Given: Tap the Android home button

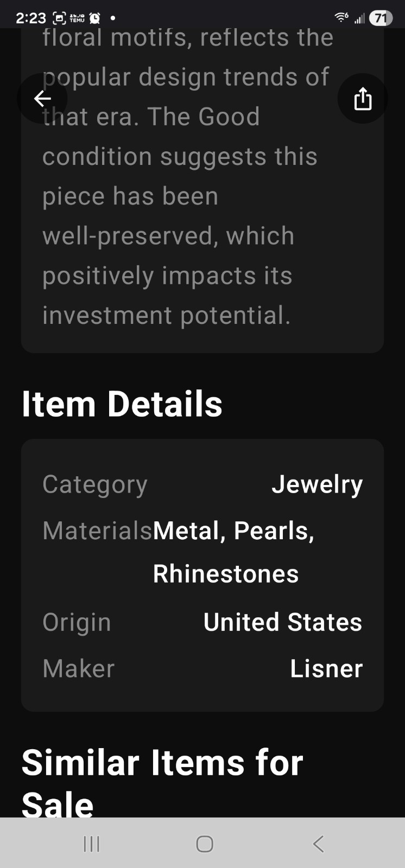Looking at the screenshot, I should [204, 844].
